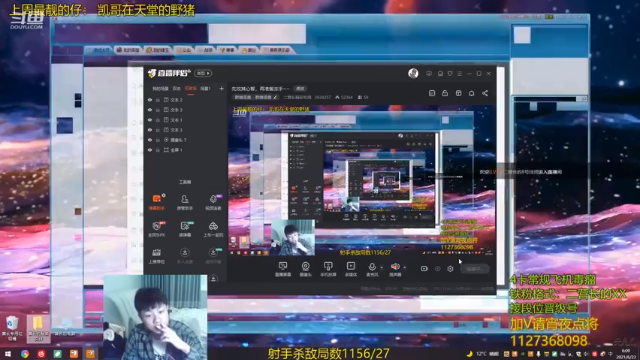Open the messages icon in title bar
Viewport: 640px width, 360px height.
(x=429, y=73)
